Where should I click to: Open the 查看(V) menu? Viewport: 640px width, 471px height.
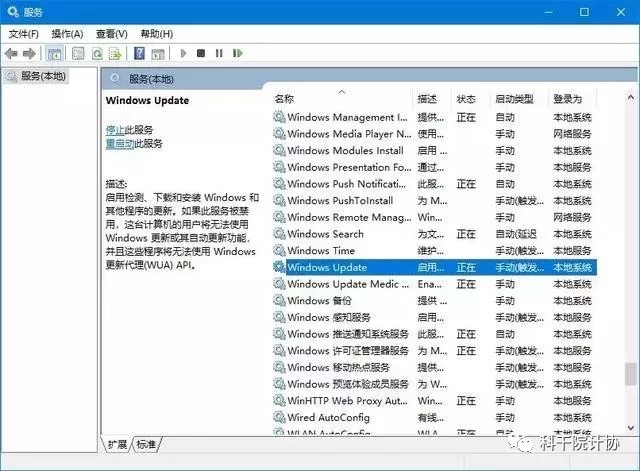pyautogui.click(x=111, y=34)
